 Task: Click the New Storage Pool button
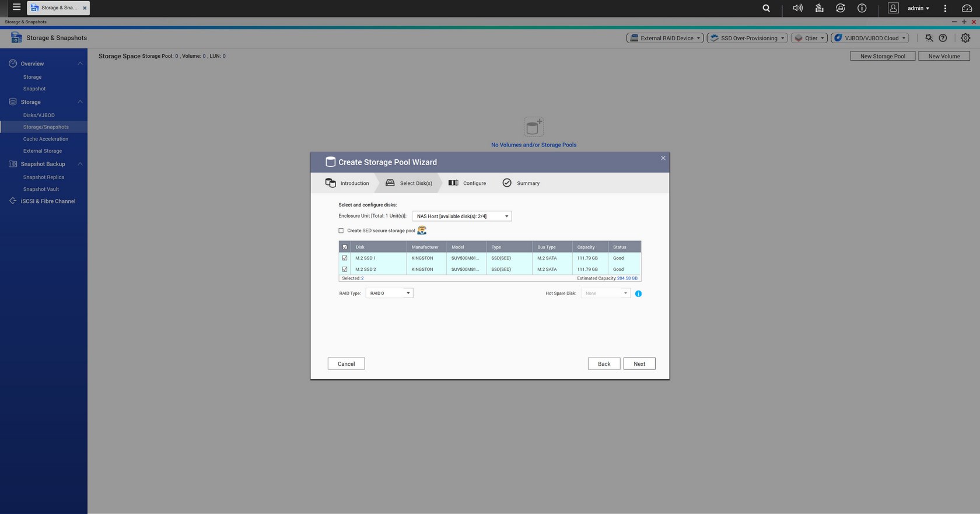[883, 56]
